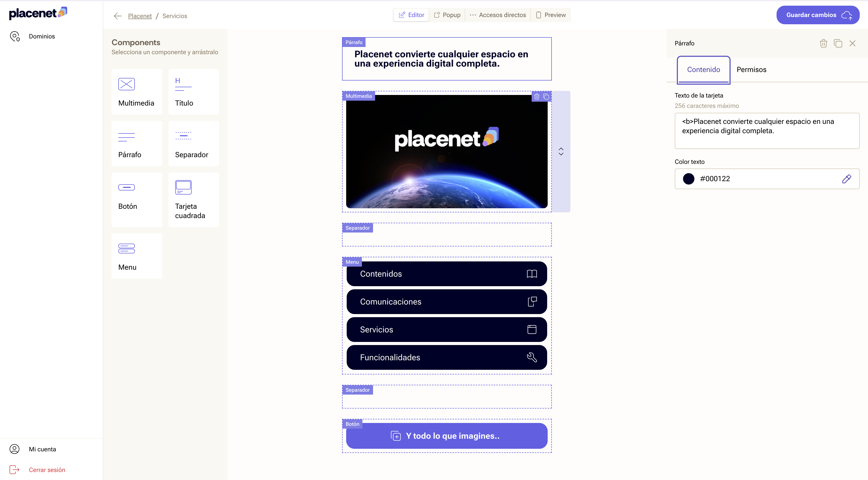Open the Popup view

(447, 15)
